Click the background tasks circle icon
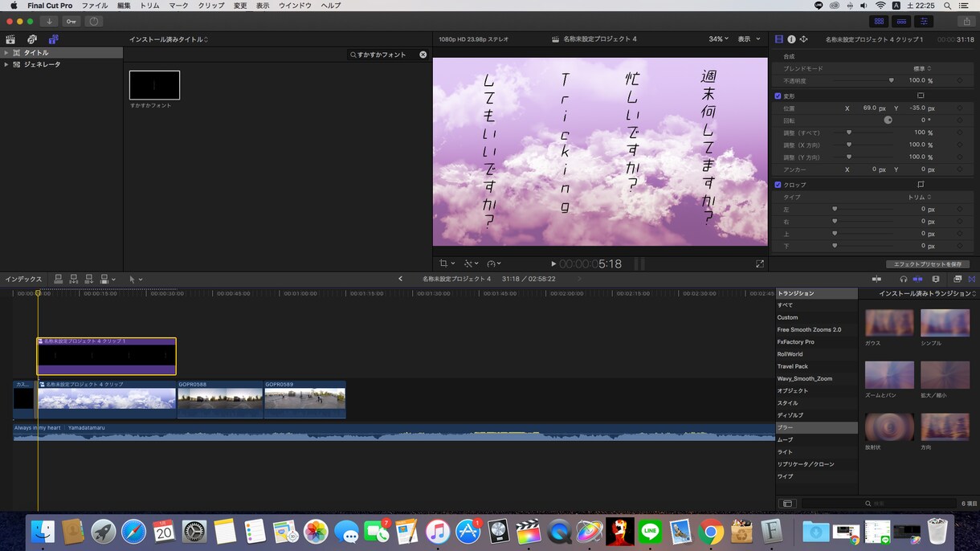 click(x=94, y=22)
